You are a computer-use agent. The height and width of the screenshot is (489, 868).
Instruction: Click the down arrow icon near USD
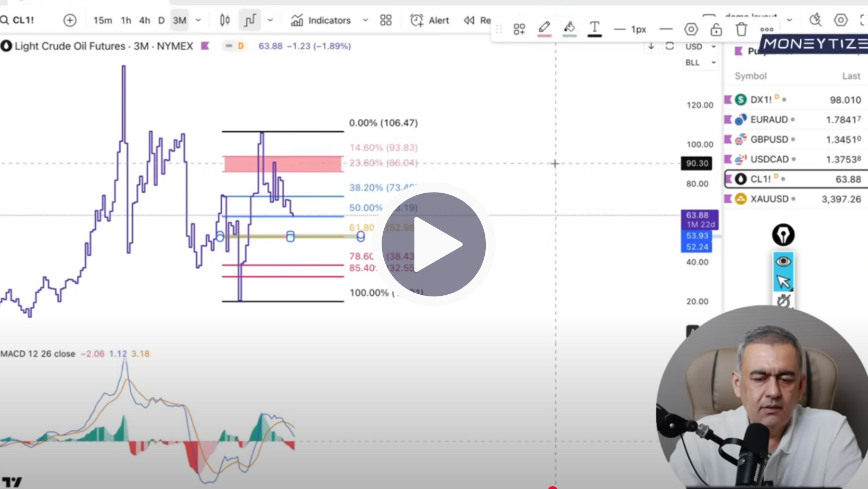click(x=651, y=46)
